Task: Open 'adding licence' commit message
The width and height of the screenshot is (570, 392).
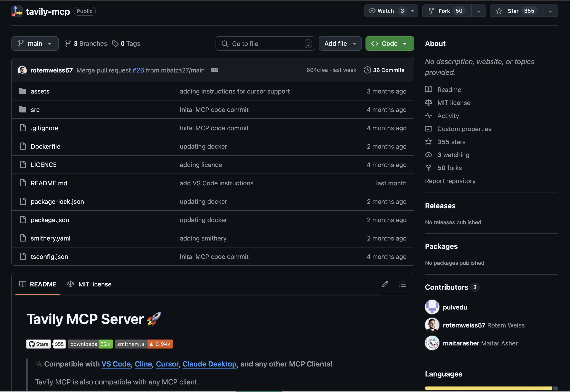Action: pyautogui.click(x=201, y=165)
